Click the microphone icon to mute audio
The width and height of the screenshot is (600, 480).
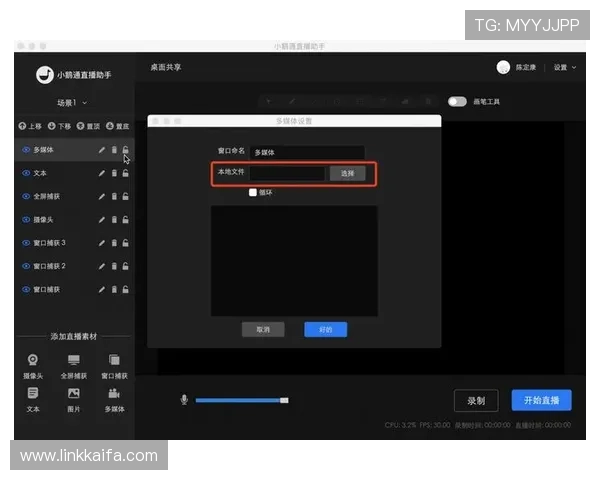pyautogui.click(x=184, y=400)
